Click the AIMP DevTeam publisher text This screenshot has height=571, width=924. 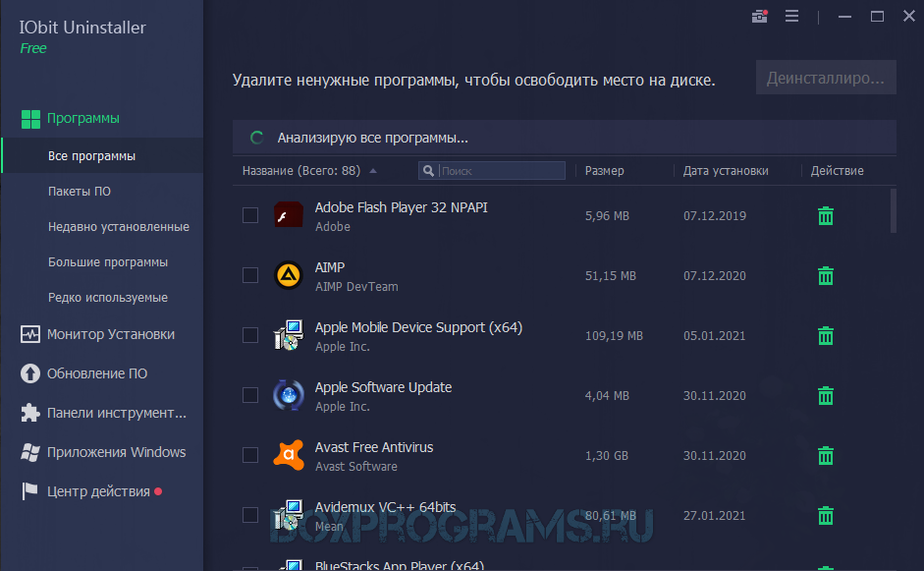356,287
